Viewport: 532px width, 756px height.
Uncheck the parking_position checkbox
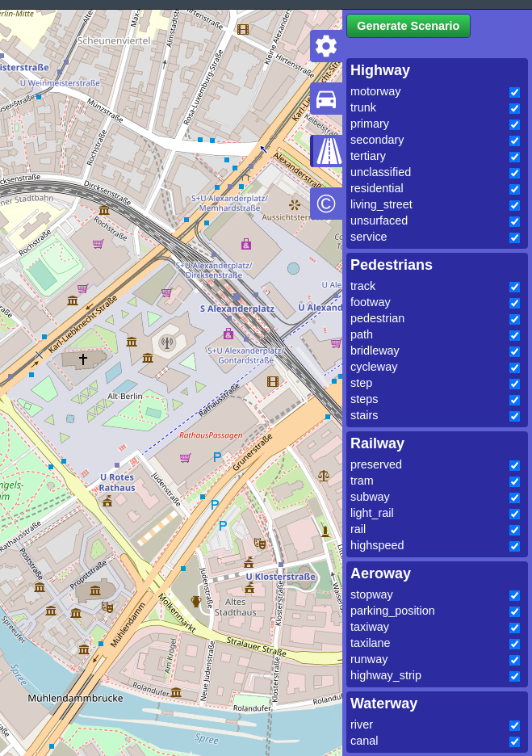[x=515, y=611]
